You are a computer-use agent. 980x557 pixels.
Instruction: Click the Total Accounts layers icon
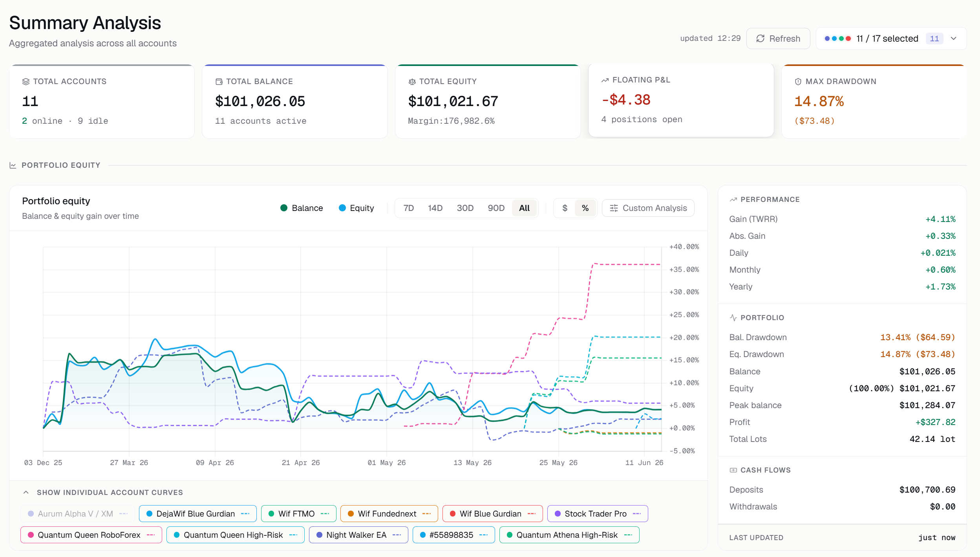coord(26,82)
